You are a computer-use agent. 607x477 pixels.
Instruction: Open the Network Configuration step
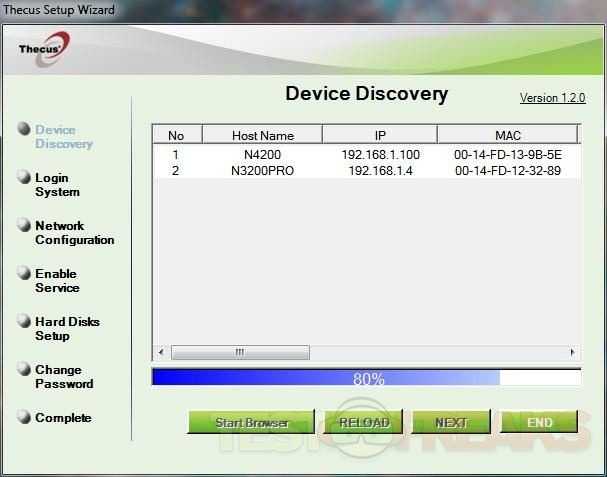pos(74,233)
